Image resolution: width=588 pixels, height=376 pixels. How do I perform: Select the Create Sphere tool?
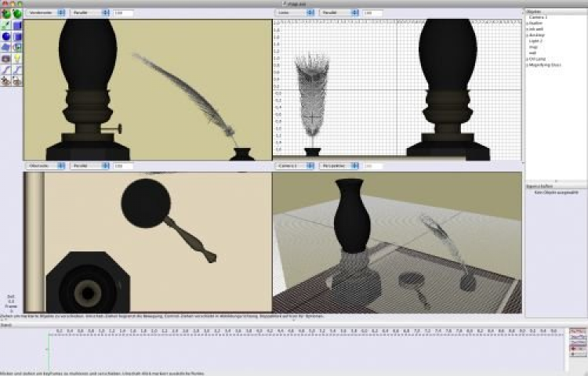[x=6, y=36]
